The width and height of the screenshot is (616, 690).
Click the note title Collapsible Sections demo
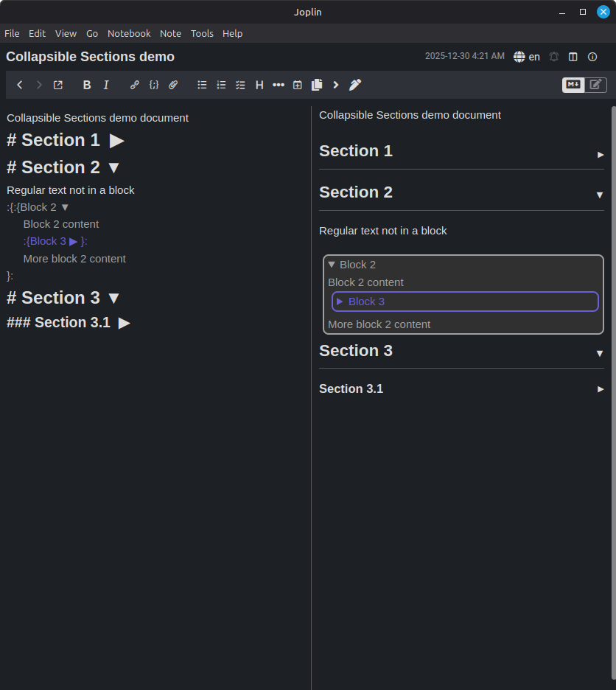pos(90,57)
